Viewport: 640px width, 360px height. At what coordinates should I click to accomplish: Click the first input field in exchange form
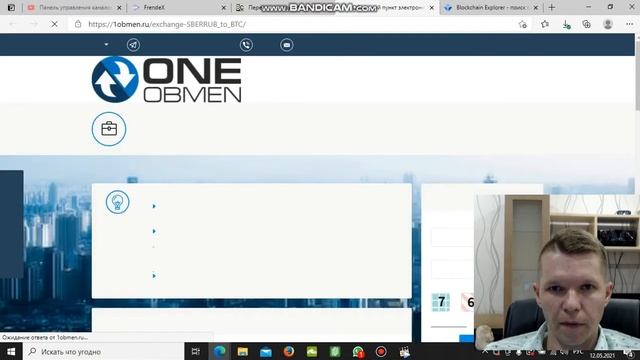(x=452, y=237)
